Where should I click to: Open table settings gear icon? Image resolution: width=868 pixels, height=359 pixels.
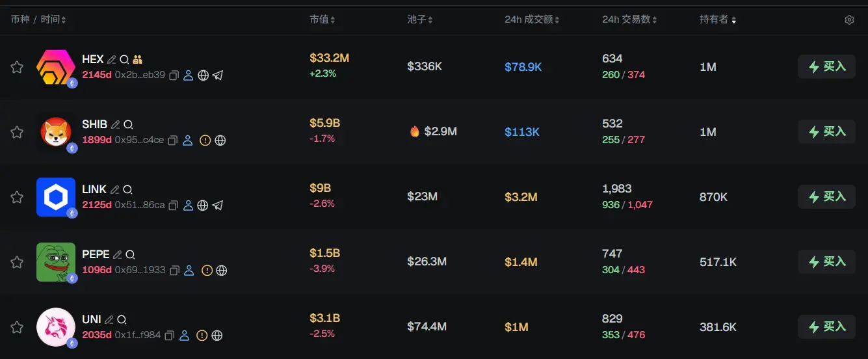[x=849, y=20]
